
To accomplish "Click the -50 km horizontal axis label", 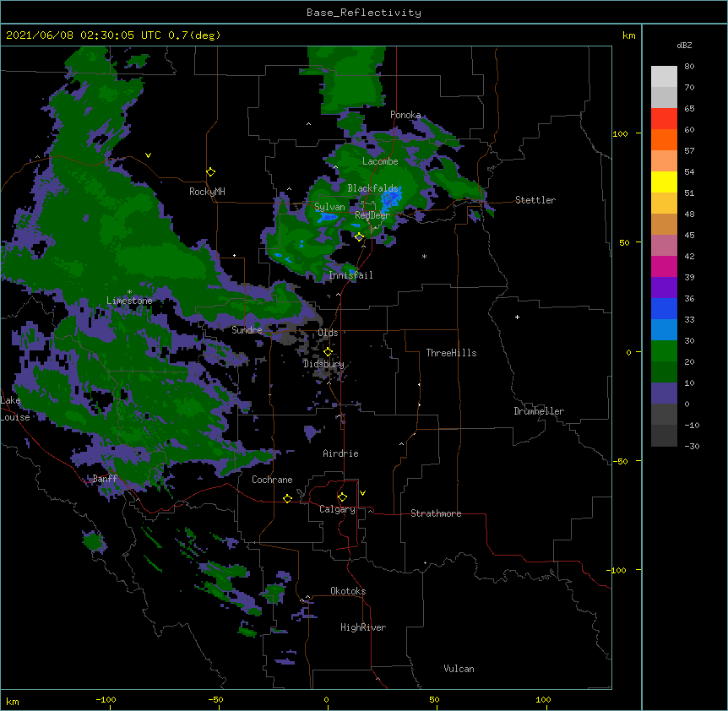I will pyautogui.click(x=216, y=699).
